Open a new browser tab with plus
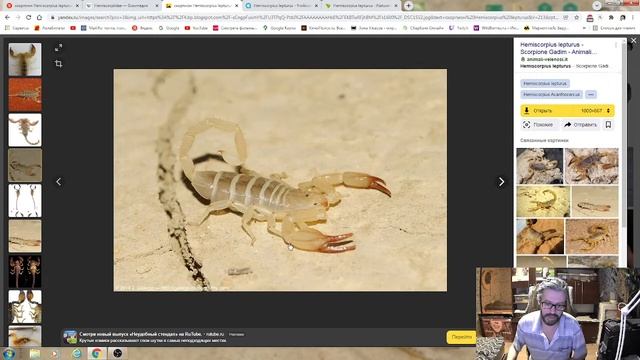This screenshot has width=640, height=360. [x=408, y=6]
